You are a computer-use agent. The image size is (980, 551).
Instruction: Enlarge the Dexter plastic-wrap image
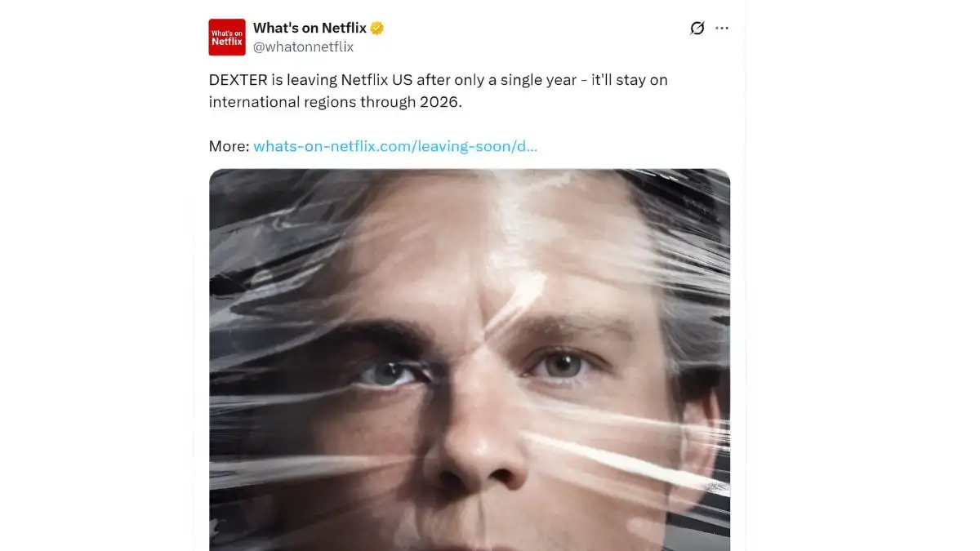click(x=470, y=359)
